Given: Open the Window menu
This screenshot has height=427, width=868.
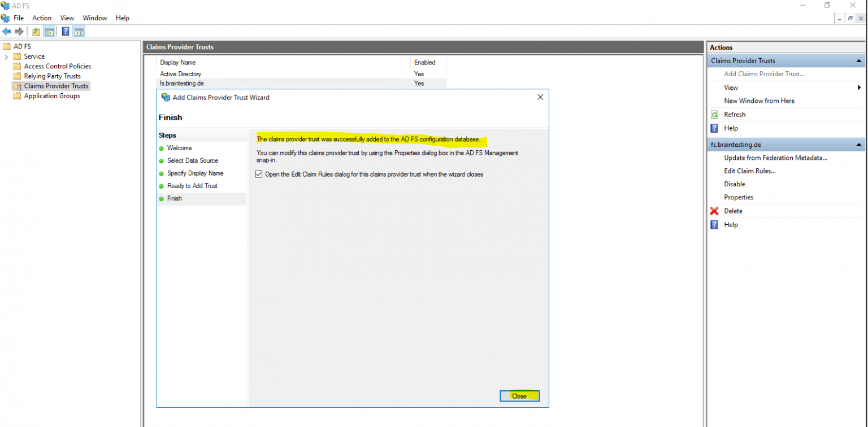Looking at the screenshot, I should pos(94,18).
